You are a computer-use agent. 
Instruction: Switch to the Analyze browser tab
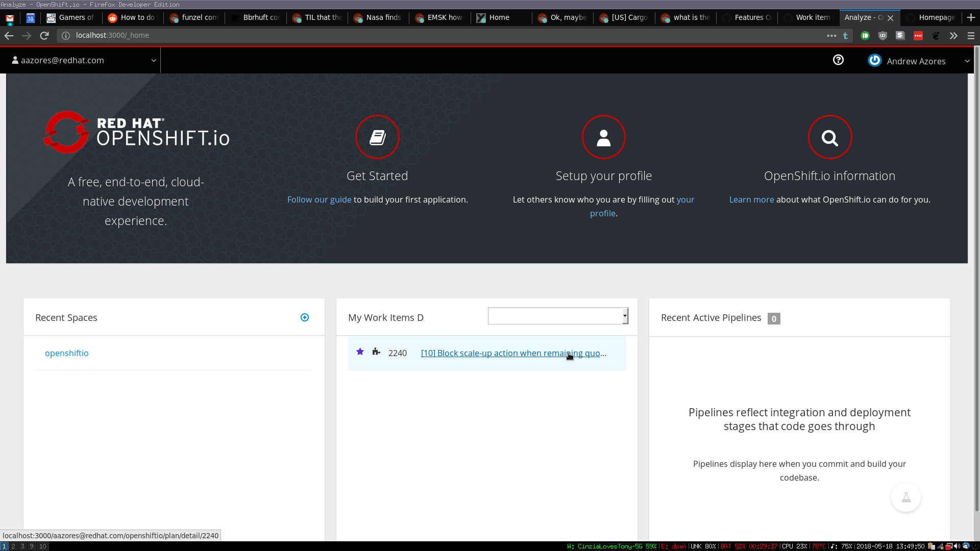[863, 17]
